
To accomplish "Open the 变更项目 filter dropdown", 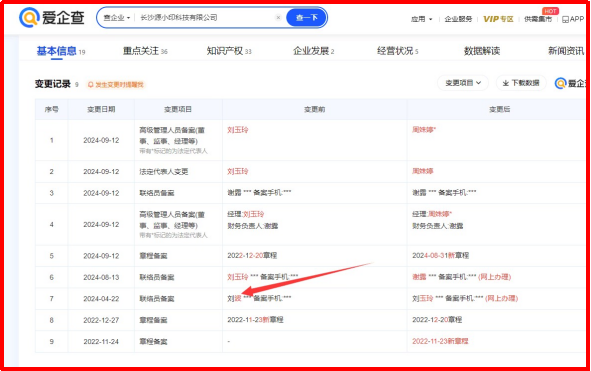I will point(463,83).
